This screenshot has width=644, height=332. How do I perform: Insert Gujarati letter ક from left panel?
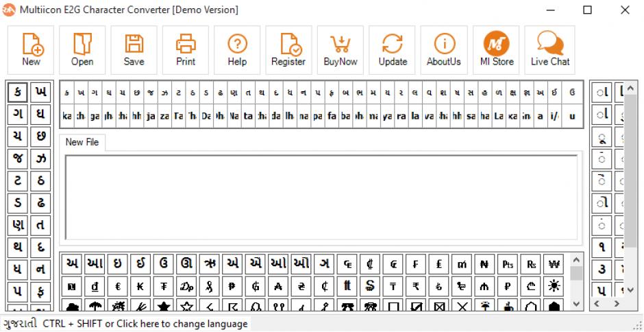18,92
